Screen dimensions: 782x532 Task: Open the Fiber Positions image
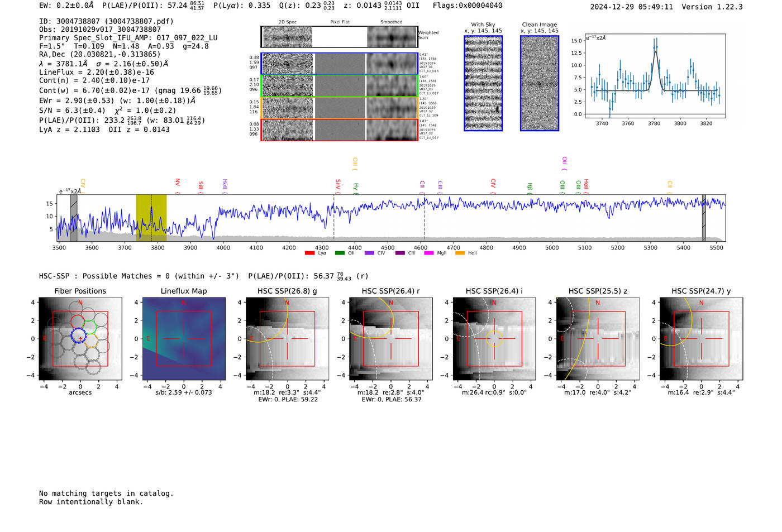coord(80,339)
